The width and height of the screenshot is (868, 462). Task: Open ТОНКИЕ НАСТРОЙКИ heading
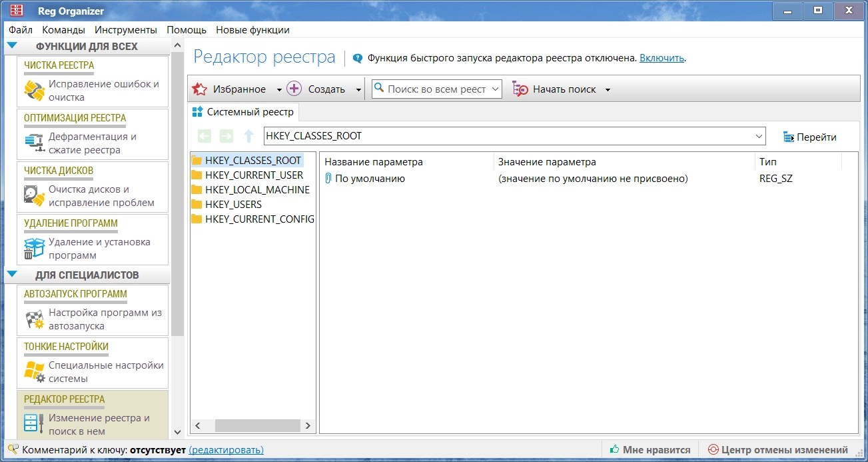point(66,347)
